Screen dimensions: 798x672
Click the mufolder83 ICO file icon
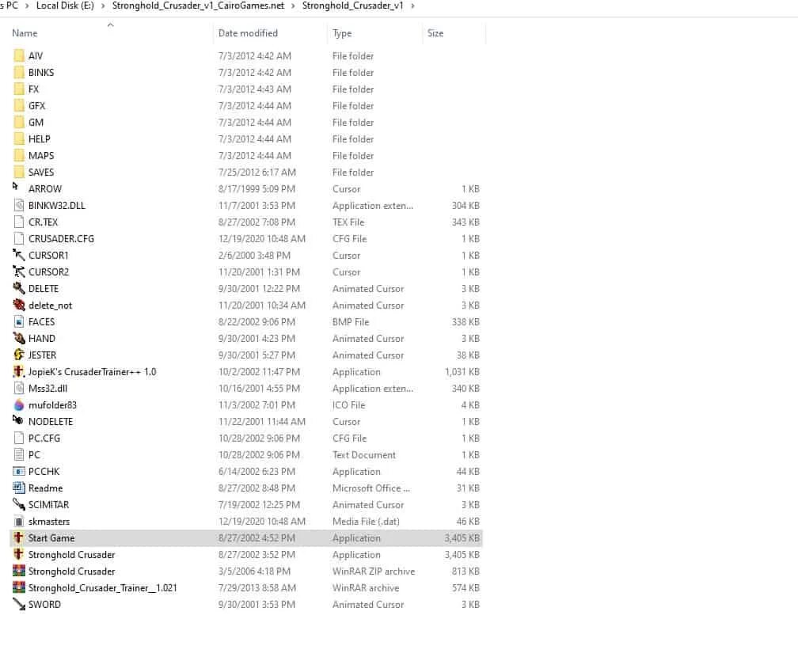pyautogui.click(x=19, y=405)
